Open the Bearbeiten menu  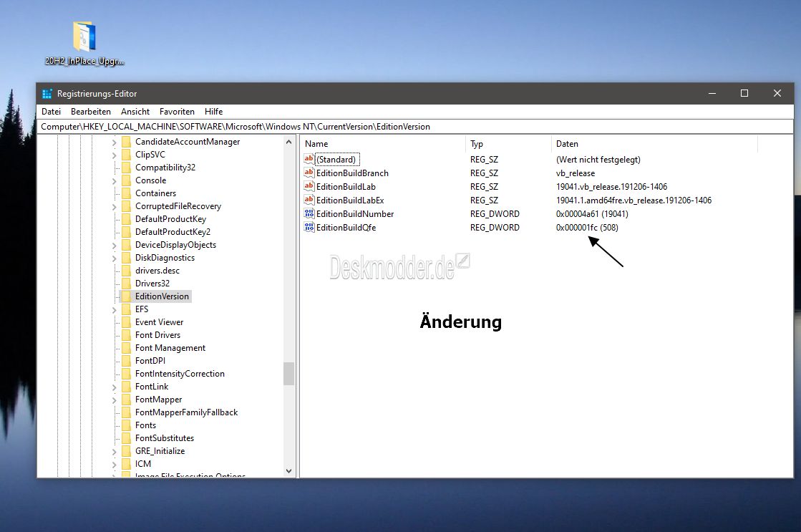tap(91, 112)
